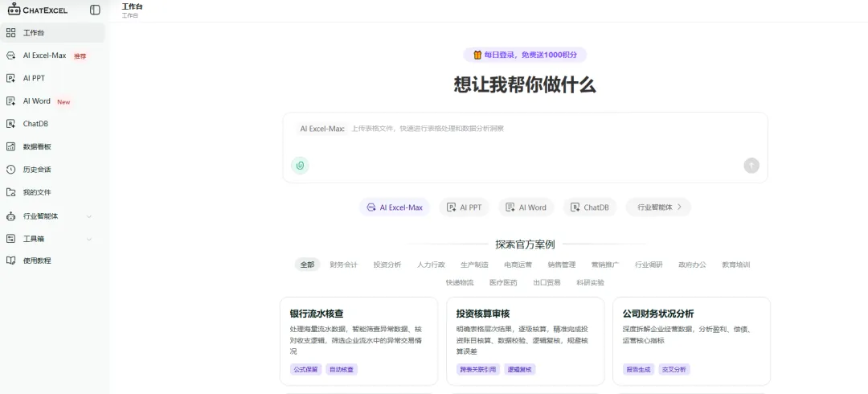
Task: Select the 科研实验 case category tab
Action: point(591,282)
